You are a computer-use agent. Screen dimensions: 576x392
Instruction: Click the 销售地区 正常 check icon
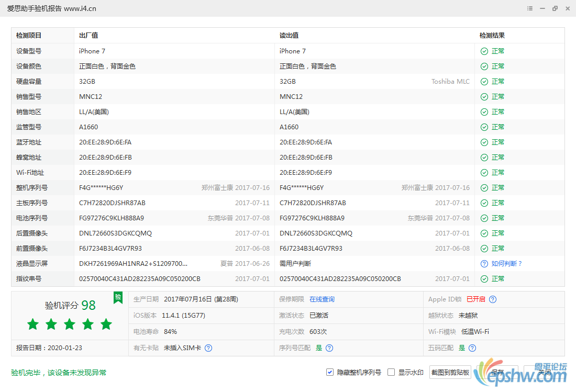point(484,111)
